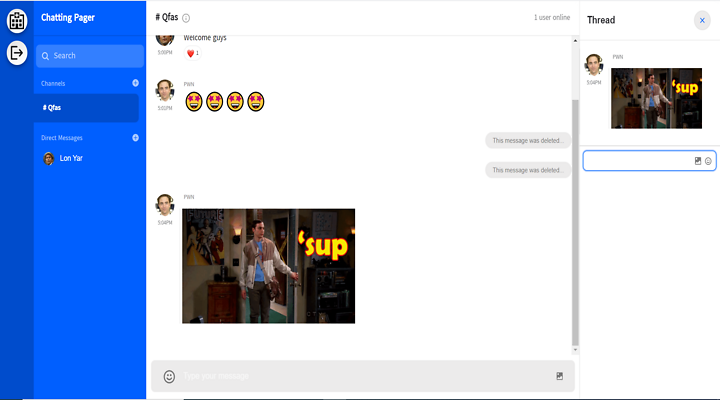The image size is (720, 400).
Task: Open the # Qfas channel
Action: pyautogui.click(x=86, y=108)
